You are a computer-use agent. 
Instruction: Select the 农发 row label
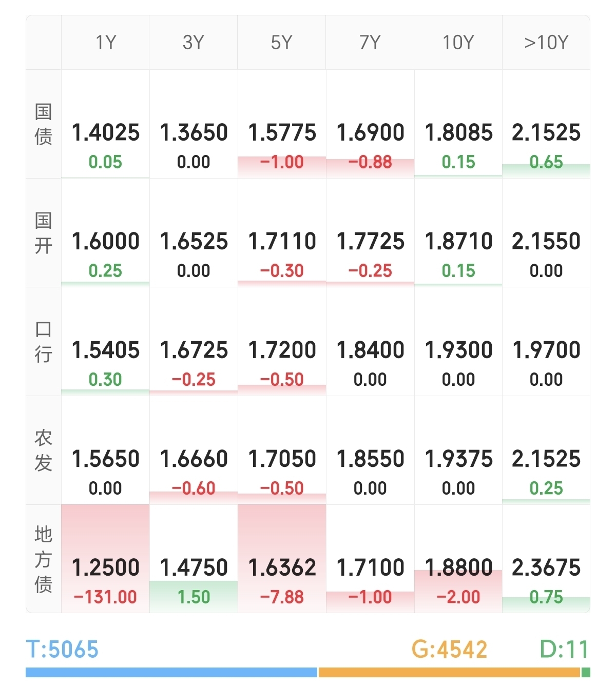[44, 450]
